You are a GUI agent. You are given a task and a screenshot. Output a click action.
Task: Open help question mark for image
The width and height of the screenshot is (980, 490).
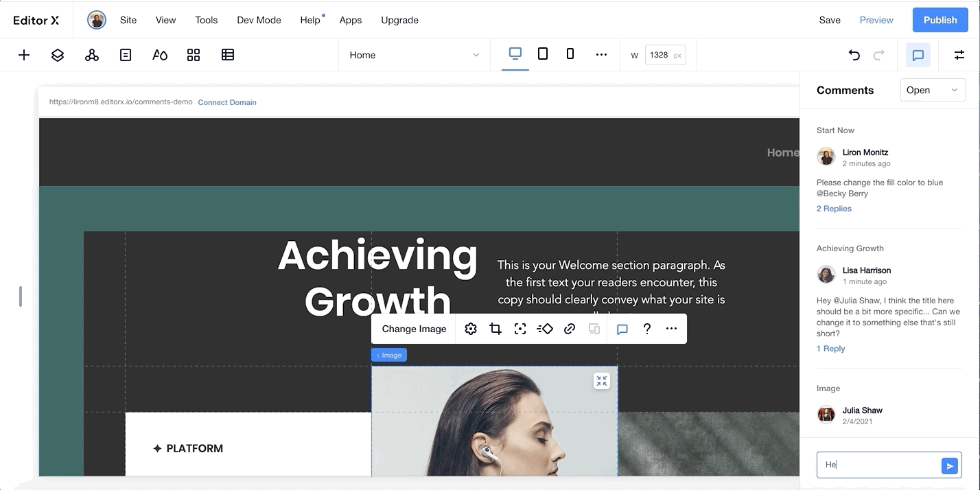click(x=646, y=329)
